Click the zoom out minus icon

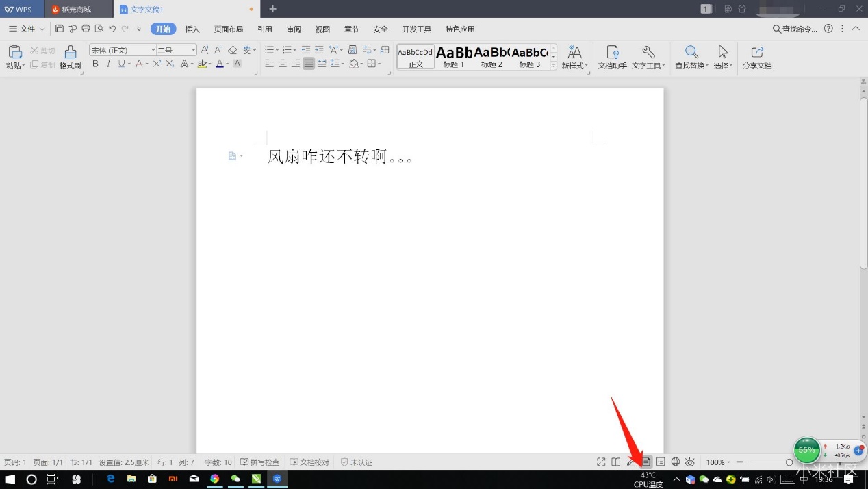pos(739,462)
